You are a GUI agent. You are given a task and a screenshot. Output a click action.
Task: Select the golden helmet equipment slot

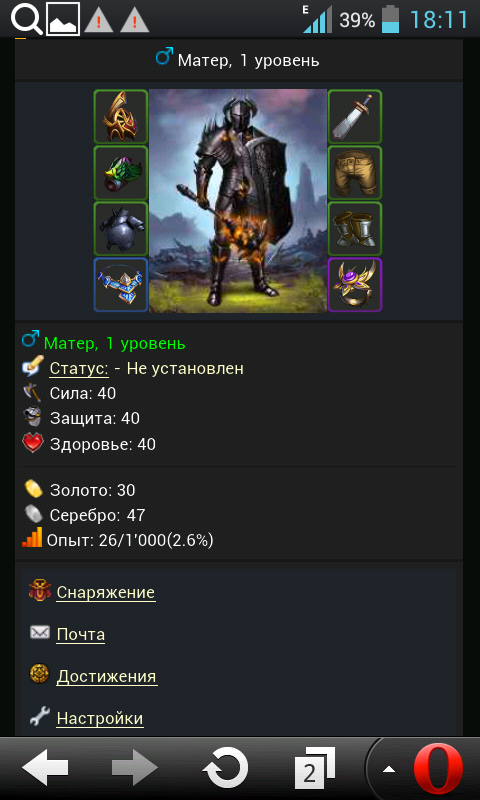(121, 117)
